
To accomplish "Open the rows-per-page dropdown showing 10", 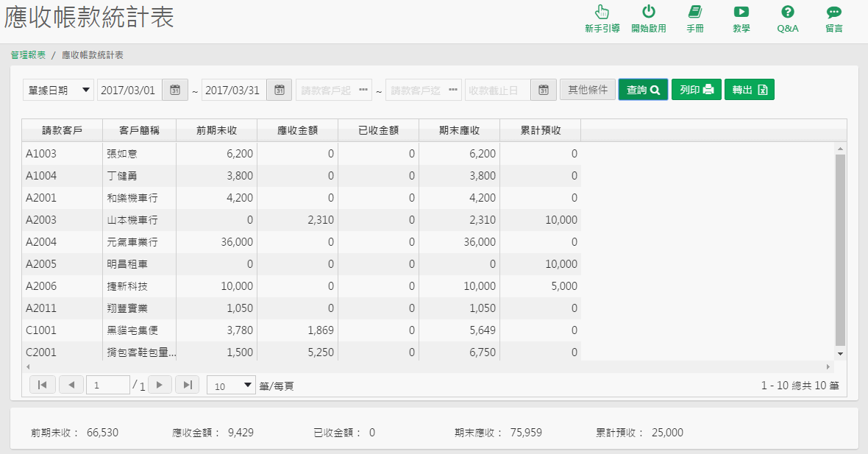I will click(x=232, y=386).
